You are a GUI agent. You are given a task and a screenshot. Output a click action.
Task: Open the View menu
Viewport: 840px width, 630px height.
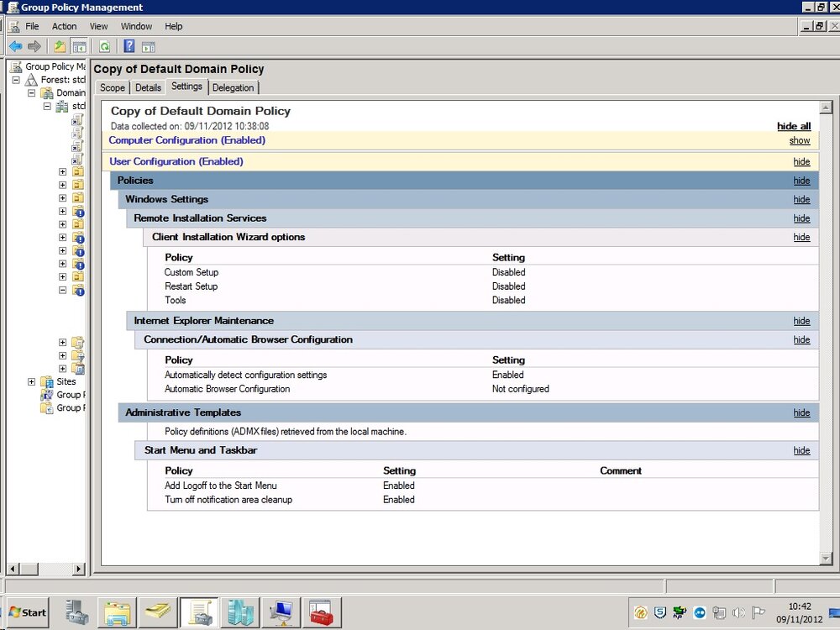(x=98, y=26)
